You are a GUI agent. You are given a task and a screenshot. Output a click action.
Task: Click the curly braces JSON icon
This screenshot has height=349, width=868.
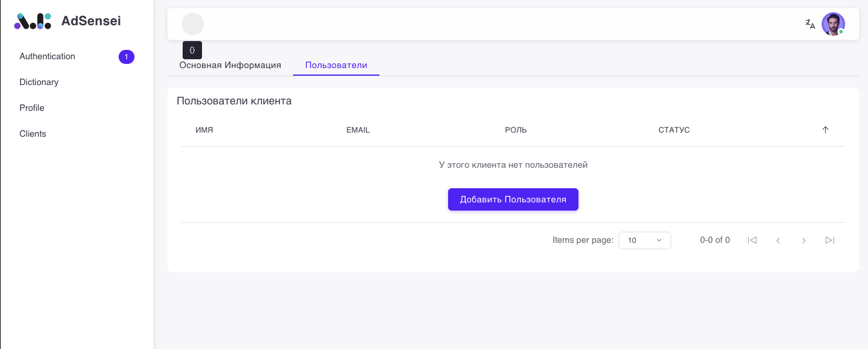tap(192, 50)
